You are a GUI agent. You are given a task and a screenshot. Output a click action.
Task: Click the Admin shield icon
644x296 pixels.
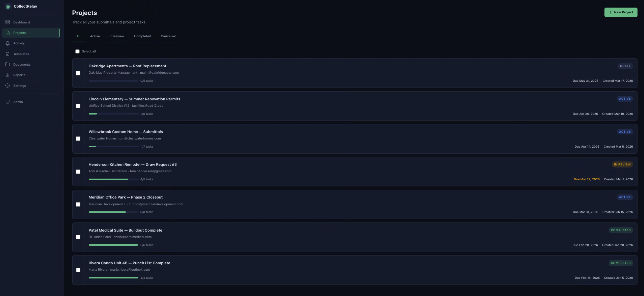(7, 102)
